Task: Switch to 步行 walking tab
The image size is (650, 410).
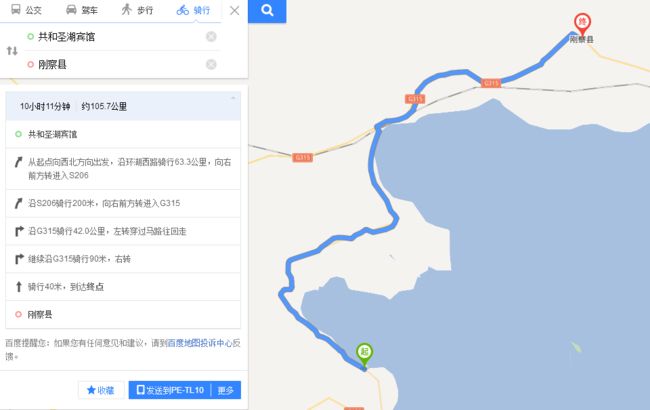Action: pyautogui.click(x=137, y=10)
